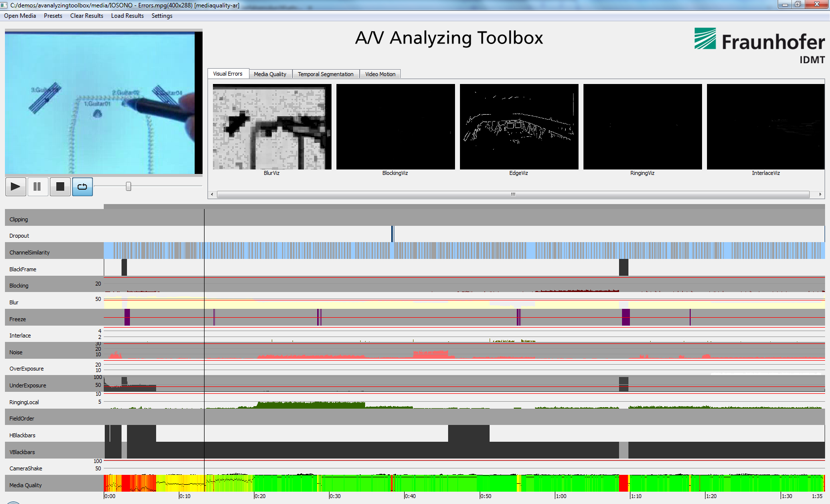Click the large HBlackbars block near 0:48
Screen dimensions: 830x504
pos(469,433)
